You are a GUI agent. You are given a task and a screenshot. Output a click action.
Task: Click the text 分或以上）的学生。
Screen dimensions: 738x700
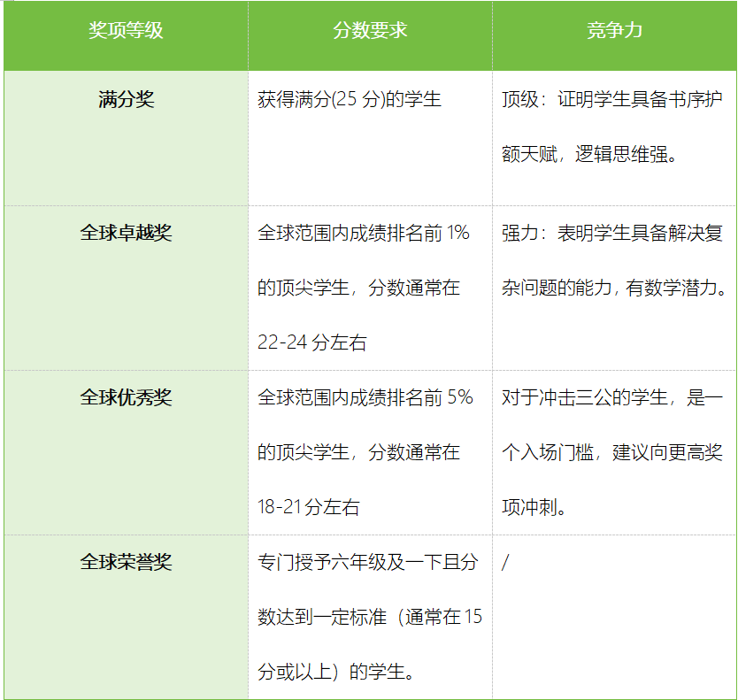click(x=336, y=672)
